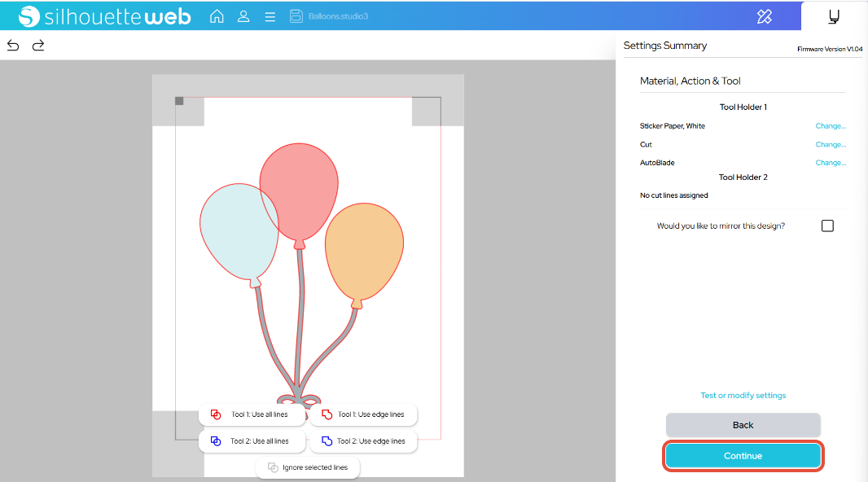
Task: Click the Tool Holder 1 label
Action: click(x=743, y=107)
